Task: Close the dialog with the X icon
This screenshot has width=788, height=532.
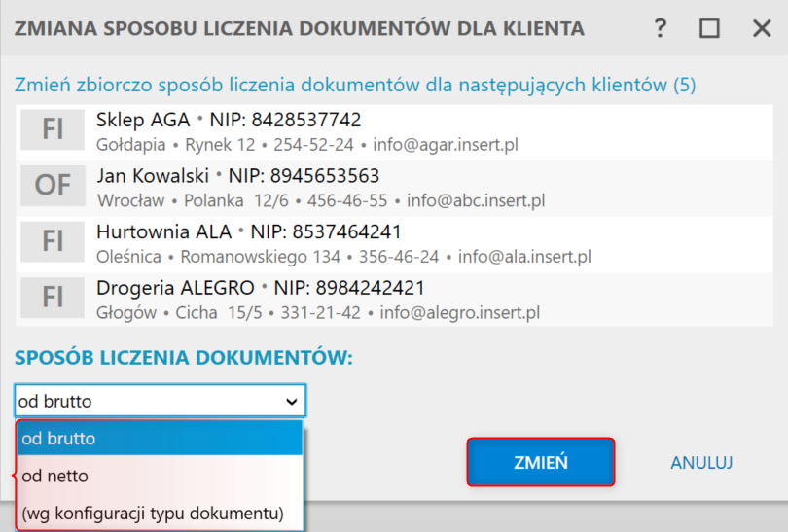Action: (x=762, y=28)
